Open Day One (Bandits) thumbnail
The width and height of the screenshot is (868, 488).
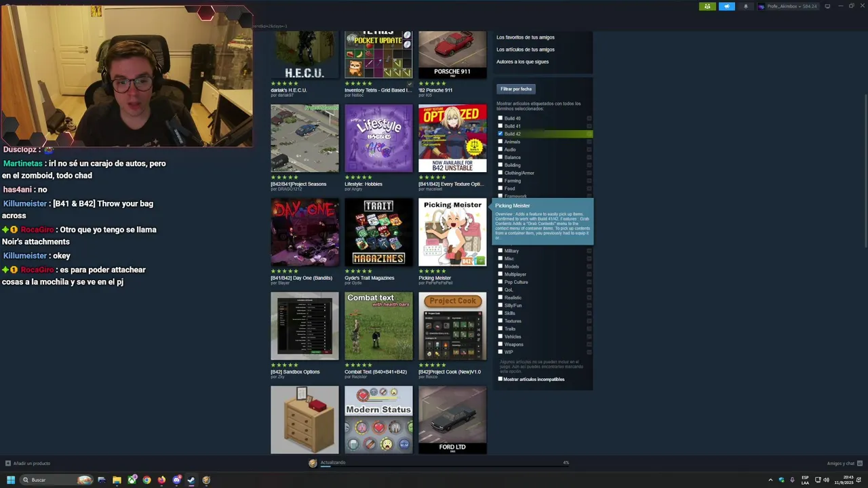[x=304, y=232]
